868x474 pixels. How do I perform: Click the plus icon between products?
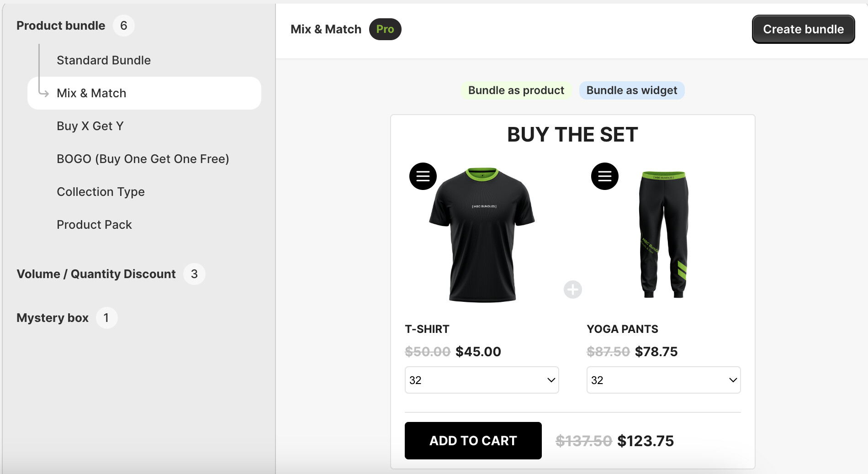[572, 290]
